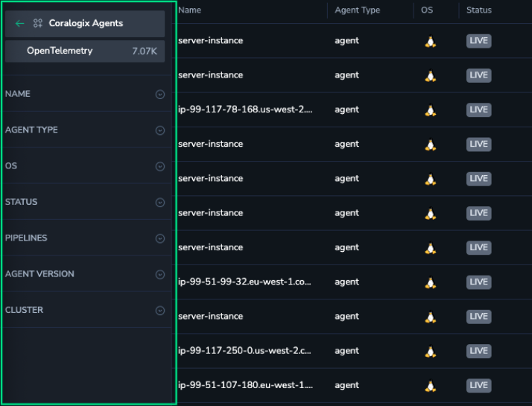
Task: Click the back arrow beside Coralogix Agents
Action: click(19, 24)
